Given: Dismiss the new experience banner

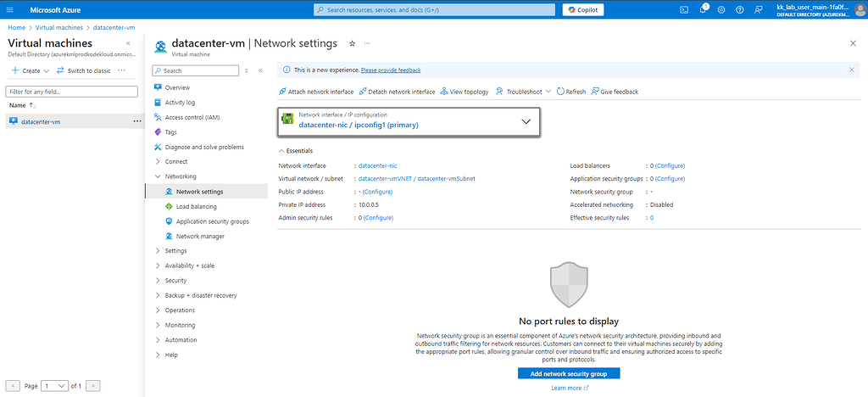Looking at the screenshot, I should click(x=852, y=70).
